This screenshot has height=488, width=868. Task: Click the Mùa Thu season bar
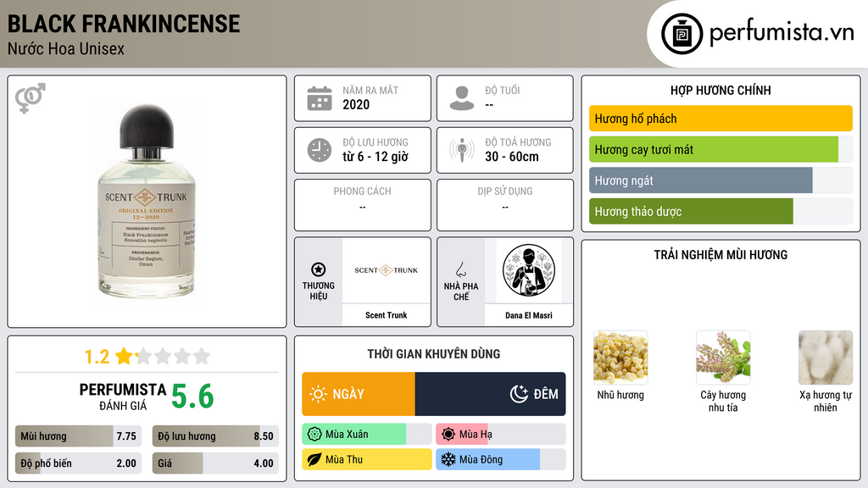[366, 459]
